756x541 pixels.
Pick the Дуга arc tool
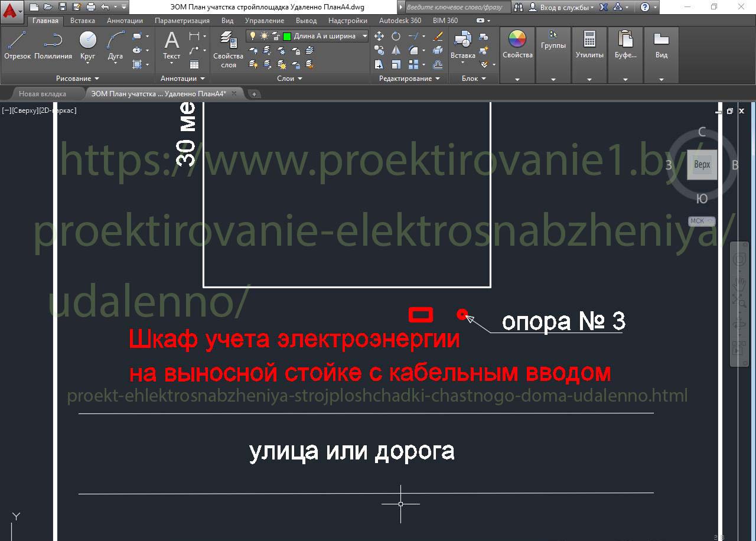coord(115,45)
